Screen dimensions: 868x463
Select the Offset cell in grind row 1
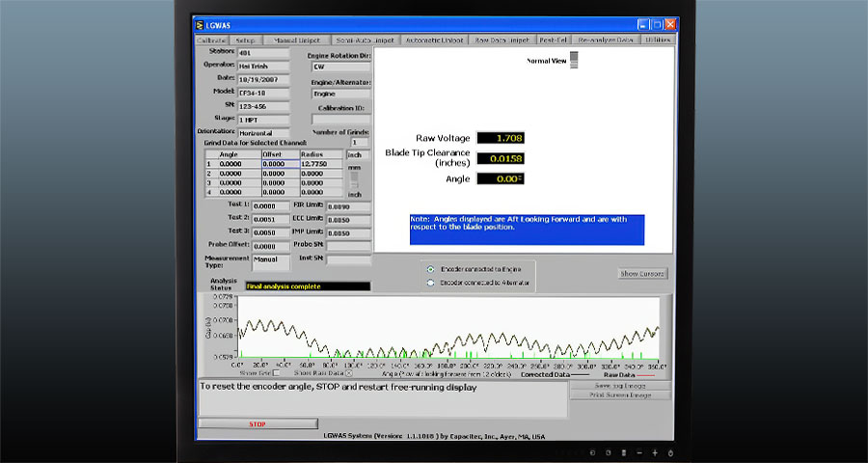click(x=280, y=164)
